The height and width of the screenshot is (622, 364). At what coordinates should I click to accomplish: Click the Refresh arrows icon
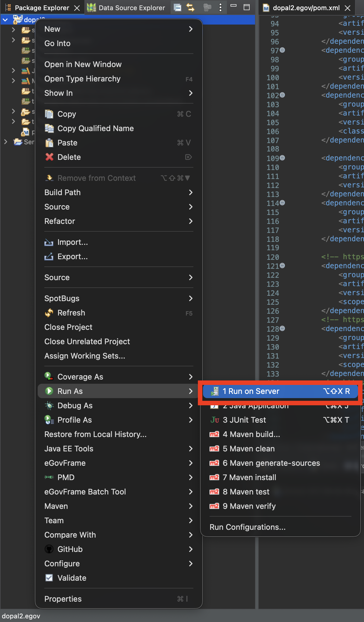click(x=49, y=313)
